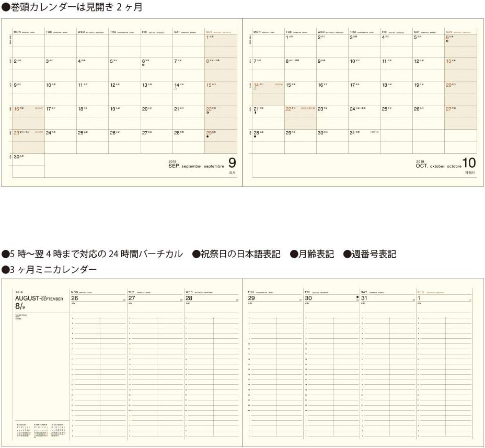Select September 27 in the monthly calendar
Image resolution: width=485 pixels, height=448 pixels.
tap(156, 141)
